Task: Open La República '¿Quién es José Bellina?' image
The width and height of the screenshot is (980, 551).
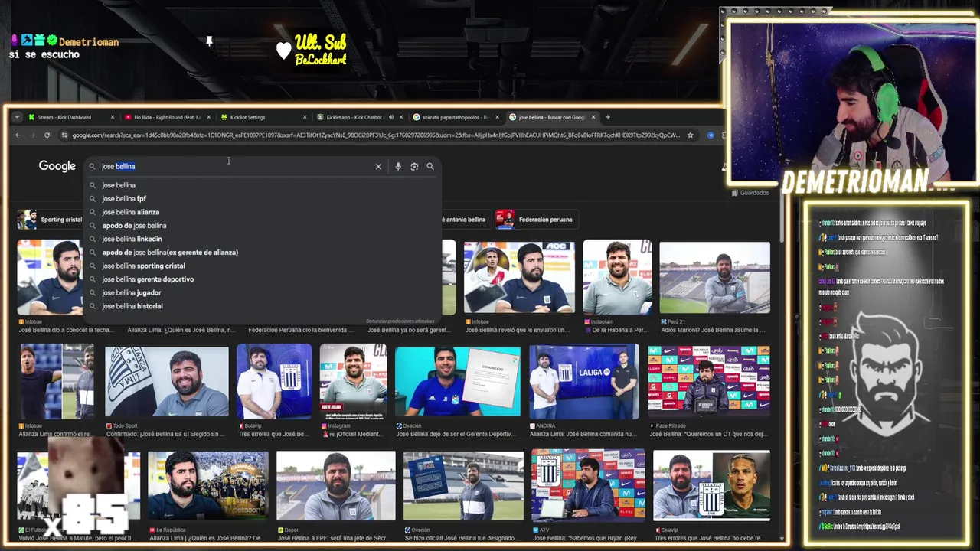Action: (208, 486)
